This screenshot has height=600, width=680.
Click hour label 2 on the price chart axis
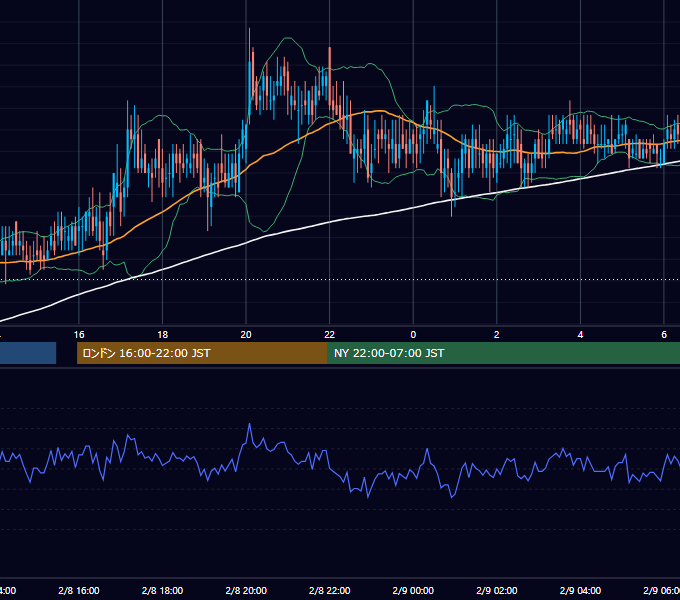point(497,335)
